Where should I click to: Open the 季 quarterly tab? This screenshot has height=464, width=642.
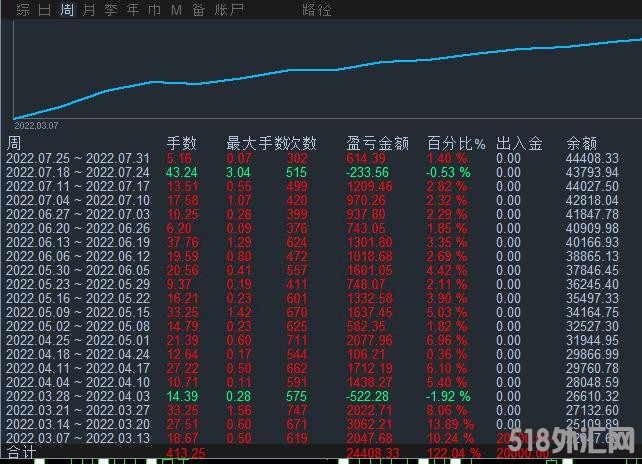click(x=111, y=9)
